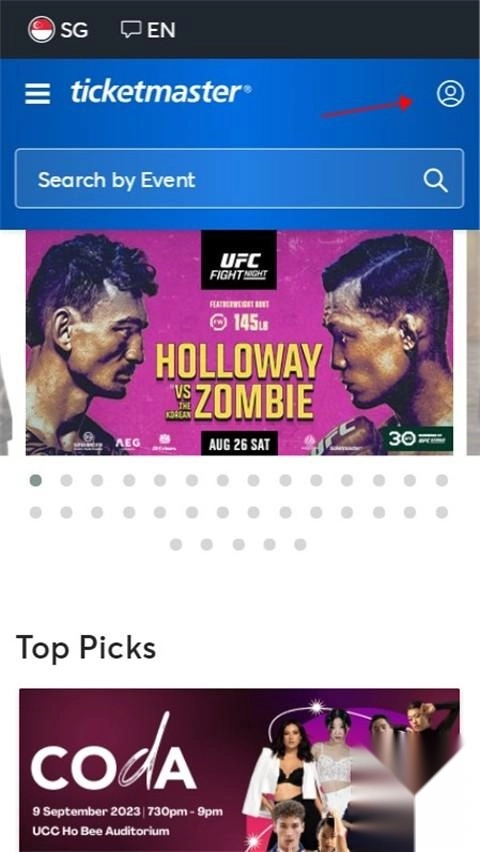Image resolution: width=480 pixels, height=852 pixels.
Task: Select the first dot in second carousel row
Action: tap(35, 512)
